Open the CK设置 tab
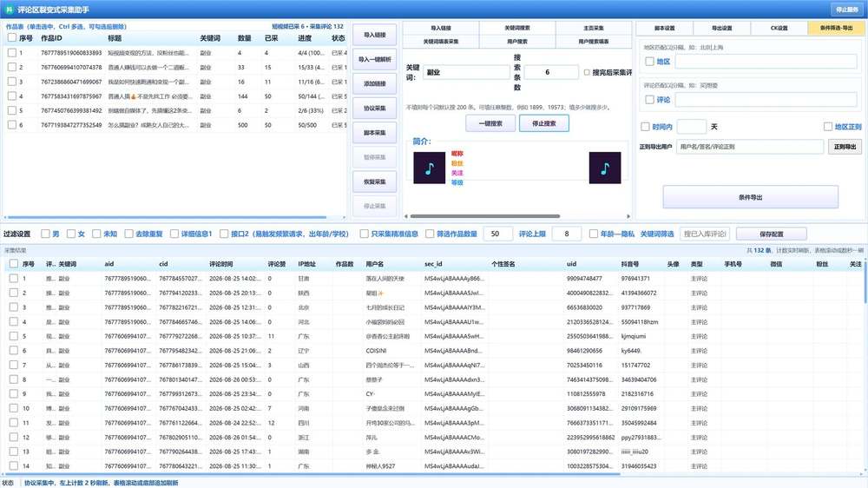The height and width of the screenshot is (488, 868). [779, 28]
